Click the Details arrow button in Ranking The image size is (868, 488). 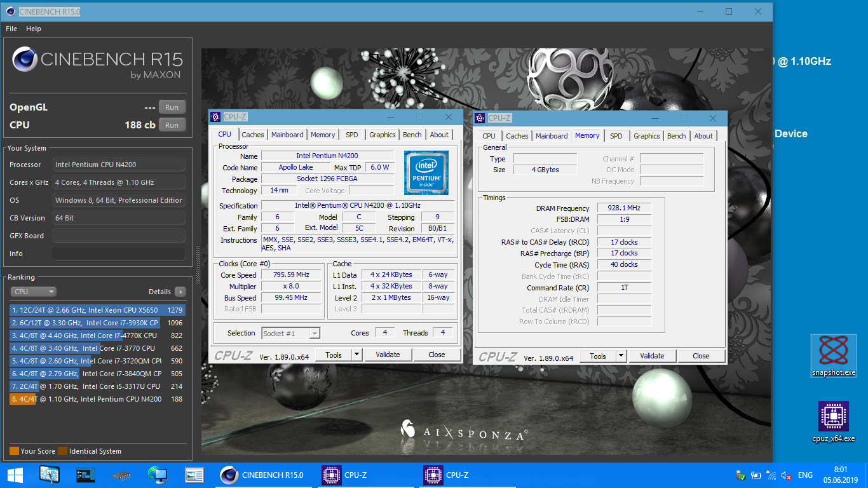180,292
